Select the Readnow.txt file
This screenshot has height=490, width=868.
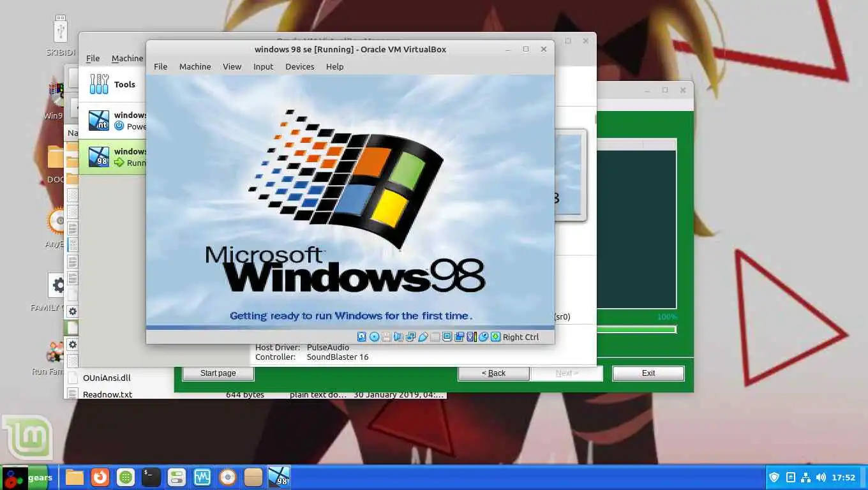(x=107, y=394)
